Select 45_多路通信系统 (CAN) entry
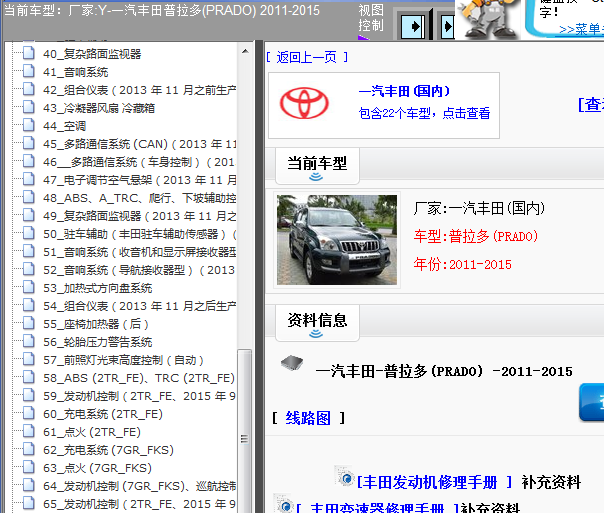 (x=139, y=144)
